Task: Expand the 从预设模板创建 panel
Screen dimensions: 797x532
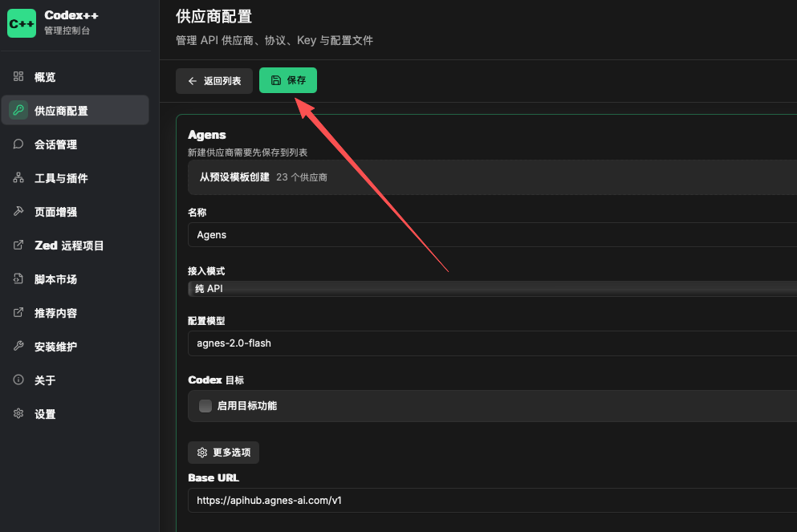Action: click(493, 177)
